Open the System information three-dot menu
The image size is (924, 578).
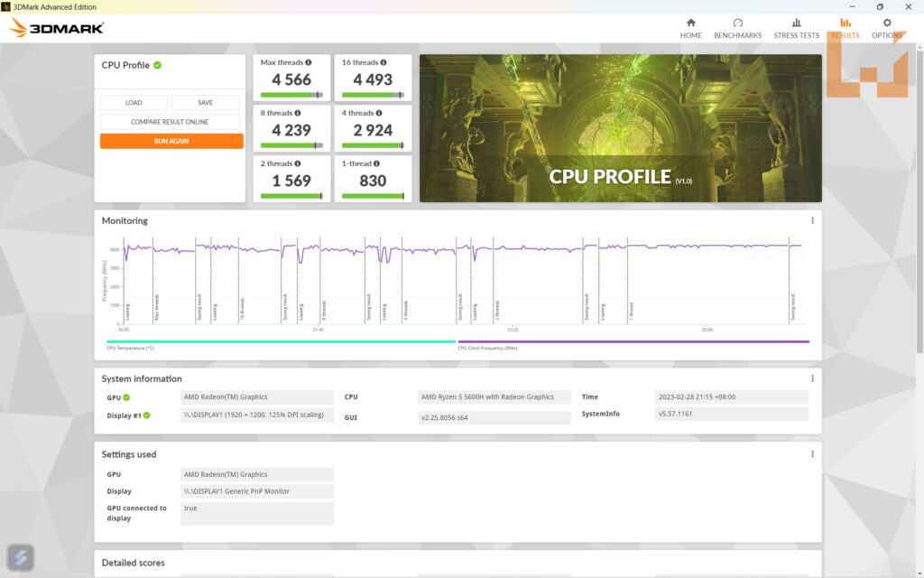(812, 378)
